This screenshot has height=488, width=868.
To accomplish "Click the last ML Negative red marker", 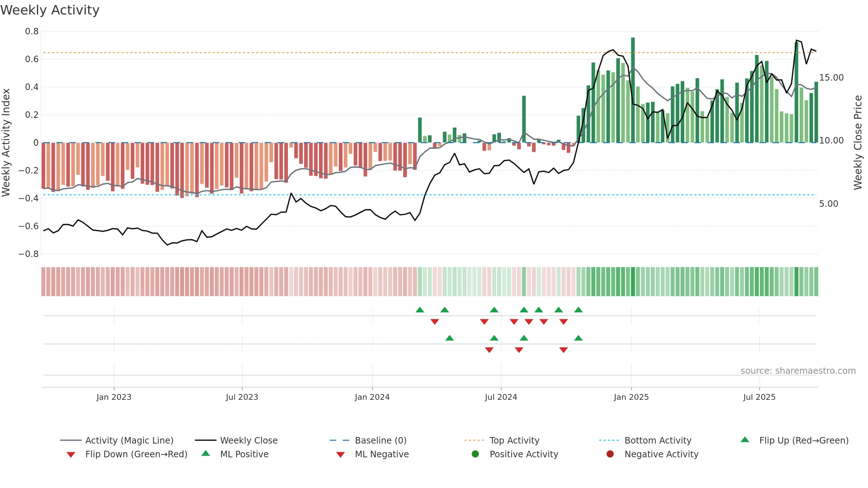I will (563, 350).
